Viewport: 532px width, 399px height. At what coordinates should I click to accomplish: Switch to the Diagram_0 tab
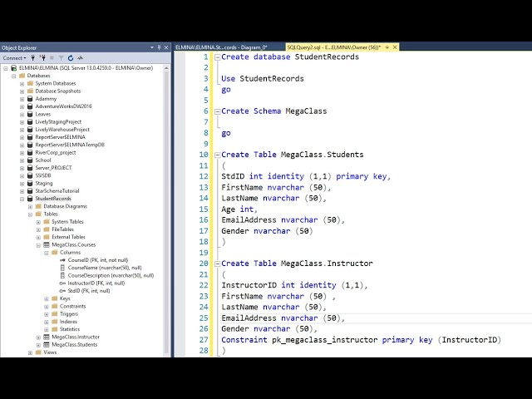point(221,47)
